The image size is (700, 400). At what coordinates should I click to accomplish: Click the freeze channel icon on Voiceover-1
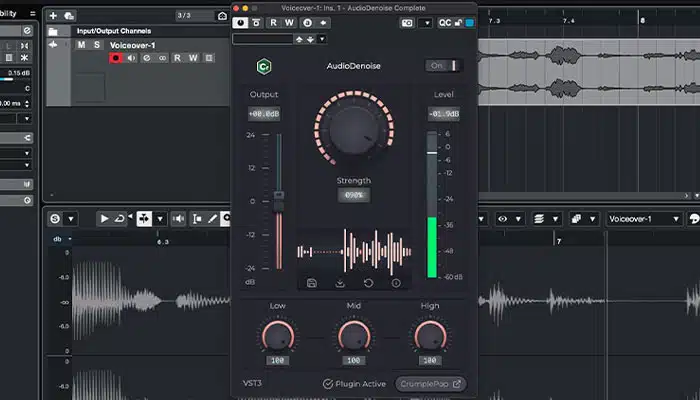point(208,58)
